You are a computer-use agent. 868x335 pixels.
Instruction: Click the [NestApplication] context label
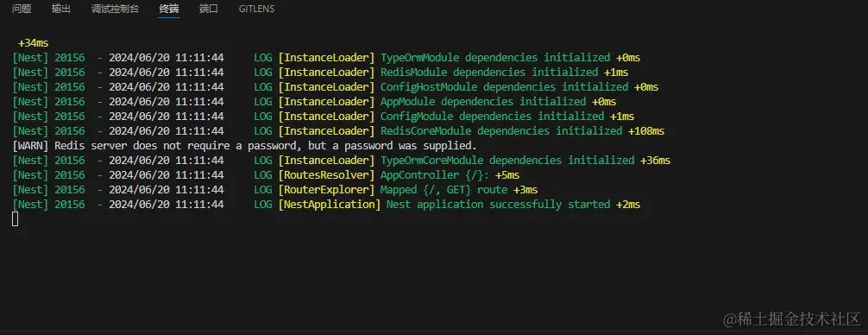click(x=330, y=205)
